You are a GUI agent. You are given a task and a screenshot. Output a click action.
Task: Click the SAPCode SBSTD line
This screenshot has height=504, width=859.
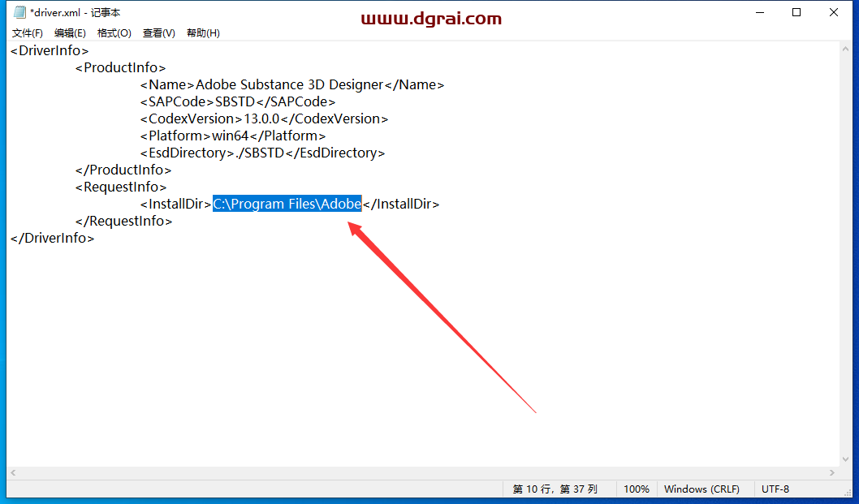tap(238, 101)
